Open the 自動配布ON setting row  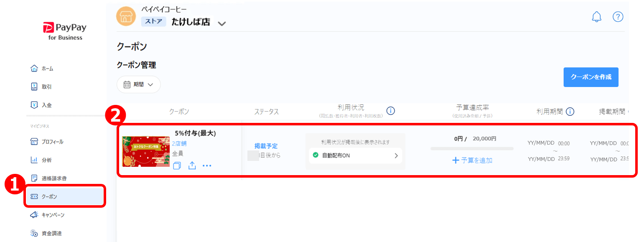[x=355, y=155]
